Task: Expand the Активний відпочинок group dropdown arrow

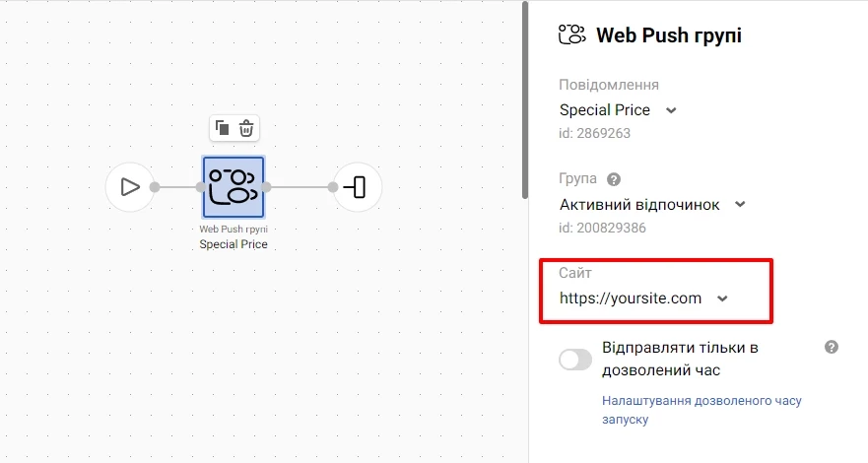Action: tap(741, 205)
